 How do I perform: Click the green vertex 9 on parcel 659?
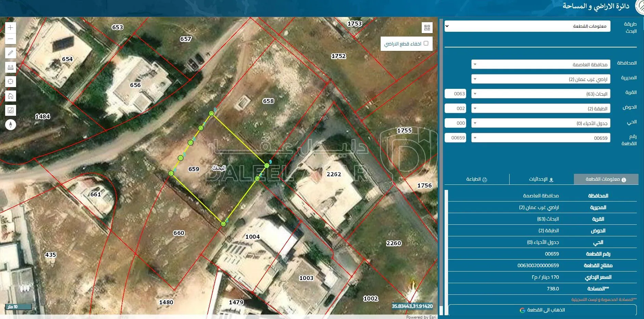click(x=267, y=166)
